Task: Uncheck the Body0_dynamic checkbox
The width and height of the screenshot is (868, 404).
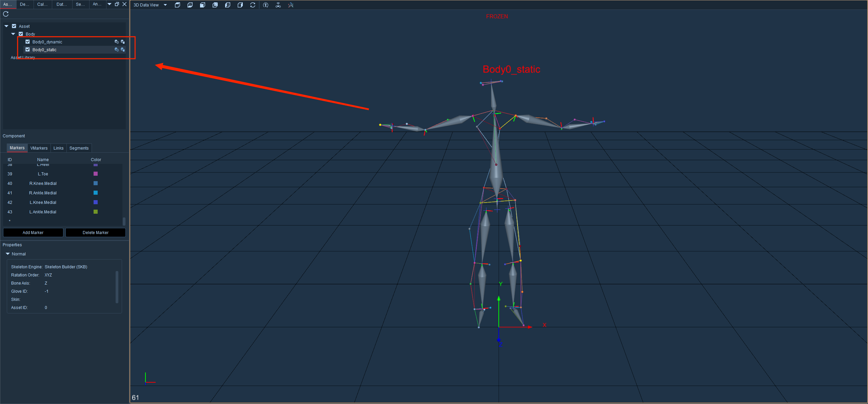Action: click(27, 42)
